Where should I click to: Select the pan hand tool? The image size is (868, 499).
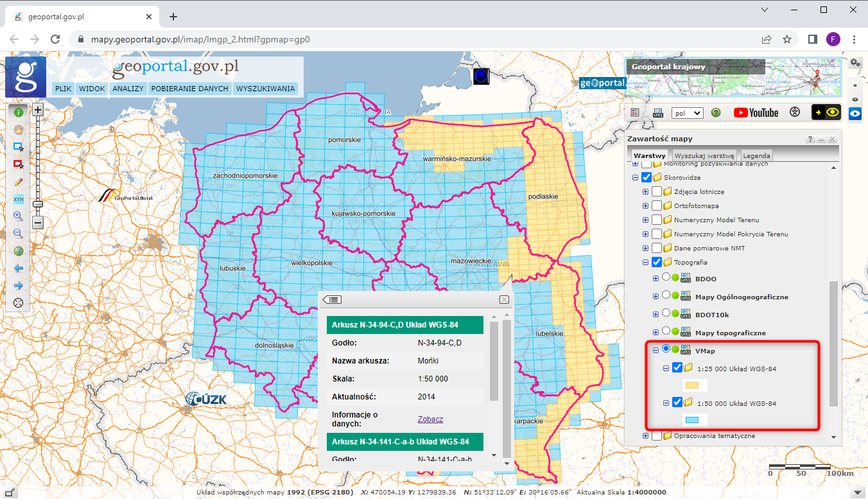[18, 129]
